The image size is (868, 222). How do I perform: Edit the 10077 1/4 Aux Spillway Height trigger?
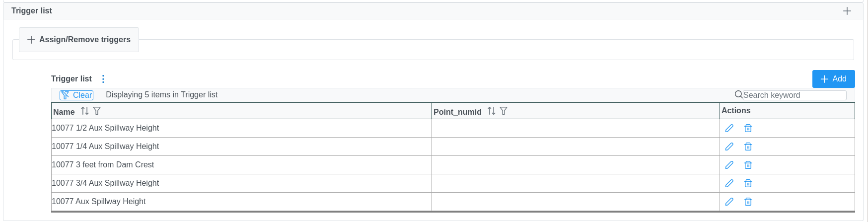pos(729,147)
